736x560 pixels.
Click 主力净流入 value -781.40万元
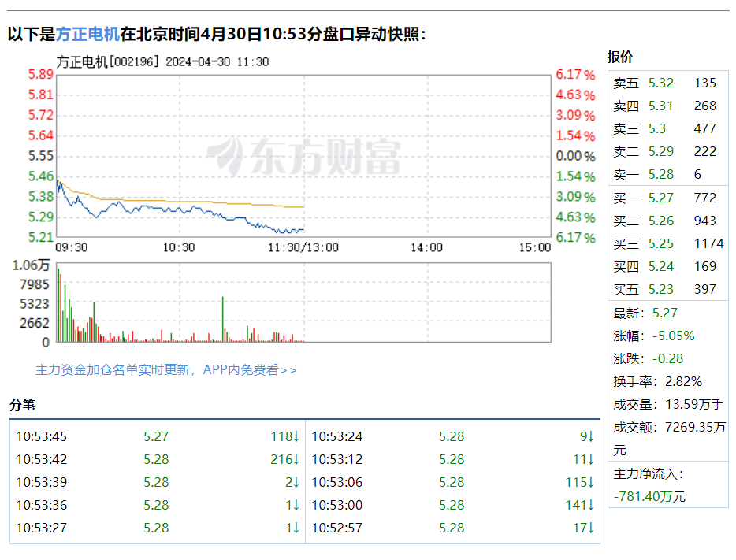(x=649, y=496)
